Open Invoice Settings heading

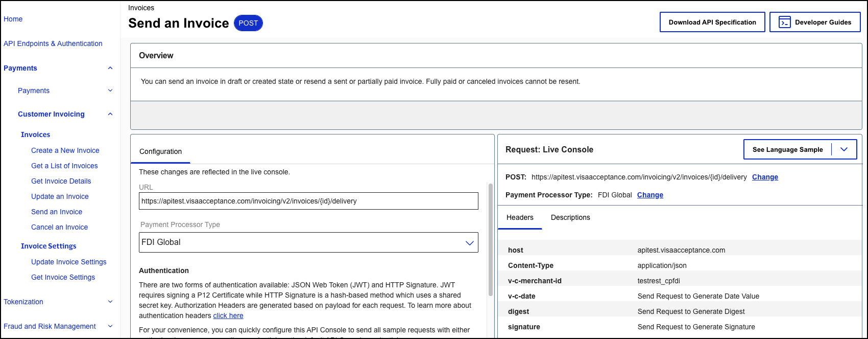click(x=49, y=246)
